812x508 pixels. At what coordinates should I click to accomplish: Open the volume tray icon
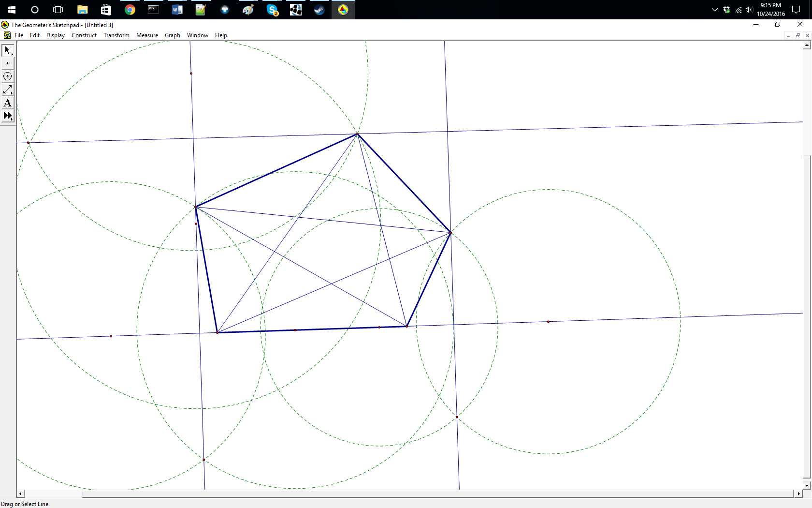click(x=749, y=10)
